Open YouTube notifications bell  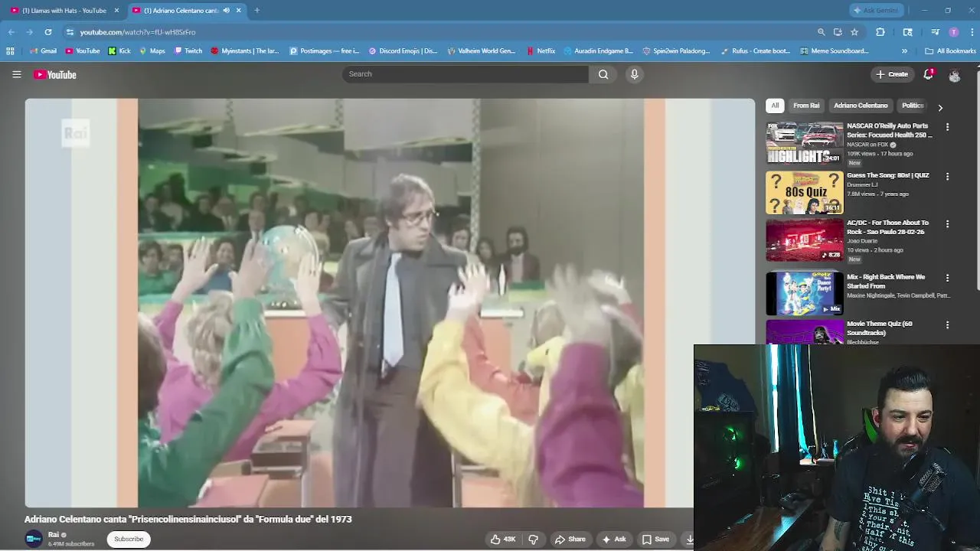(928, 74)
